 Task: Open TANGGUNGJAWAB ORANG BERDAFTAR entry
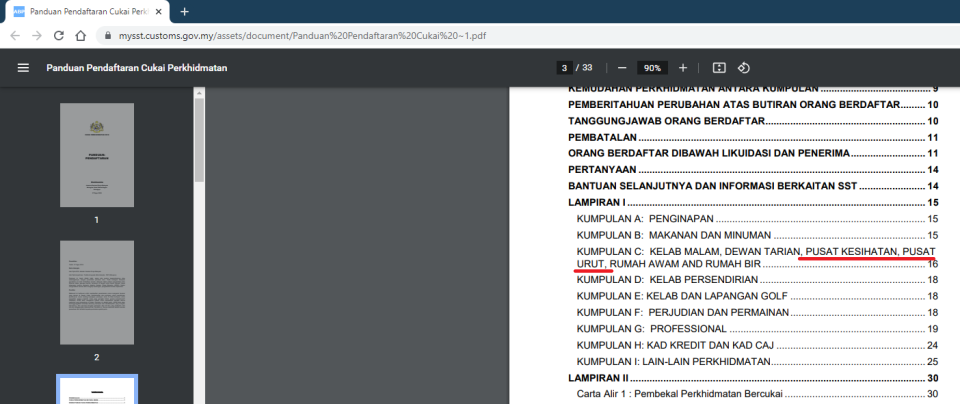[754, 121]
